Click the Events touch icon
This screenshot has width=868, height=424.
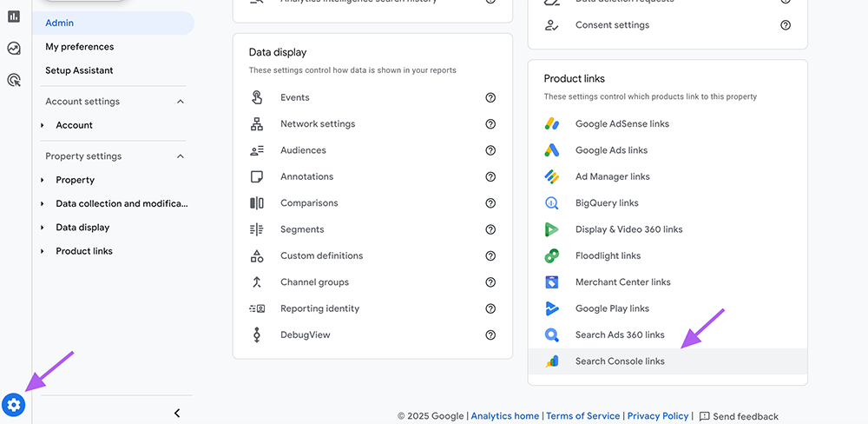(257, 97)
